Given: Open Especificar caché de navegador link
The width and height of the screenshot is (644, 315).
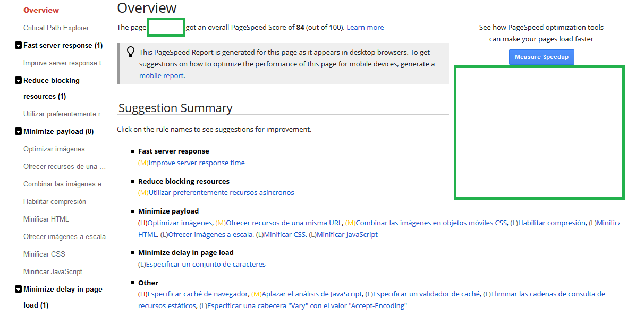Looking at the screenshot, I should point(198,294).
